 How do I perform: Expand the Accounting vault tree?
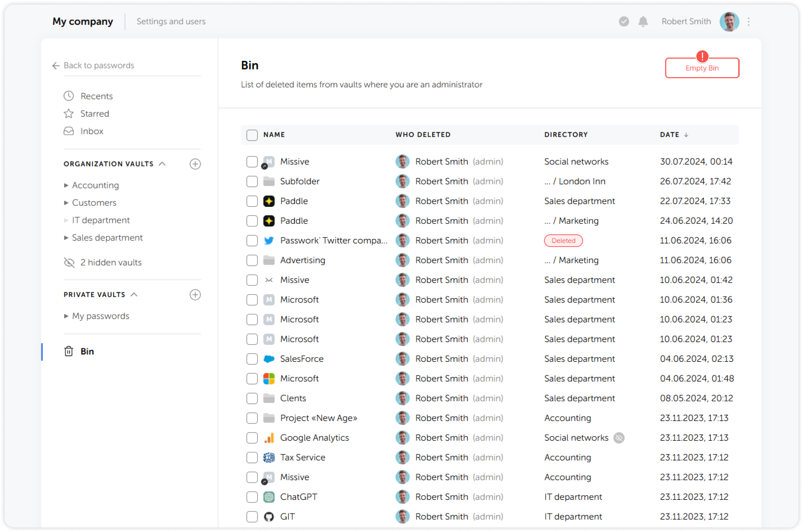(x=66, y=185)
